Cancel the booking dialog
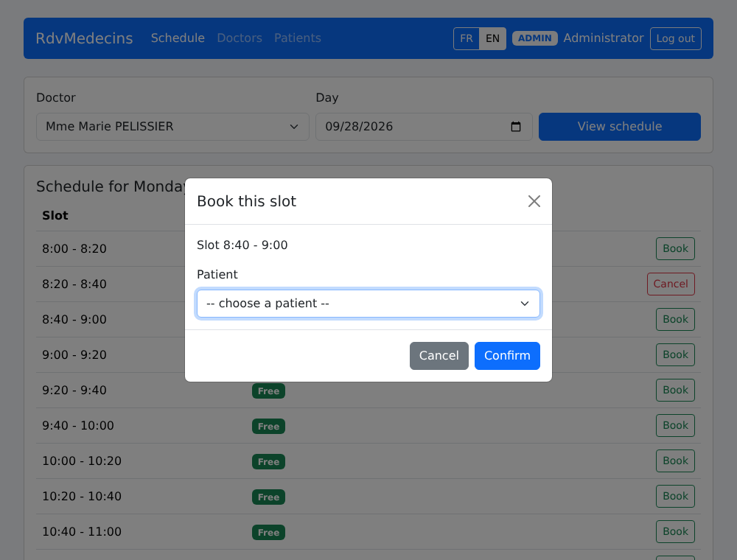This screenshot has width=737, height=560. coord(439,356)
